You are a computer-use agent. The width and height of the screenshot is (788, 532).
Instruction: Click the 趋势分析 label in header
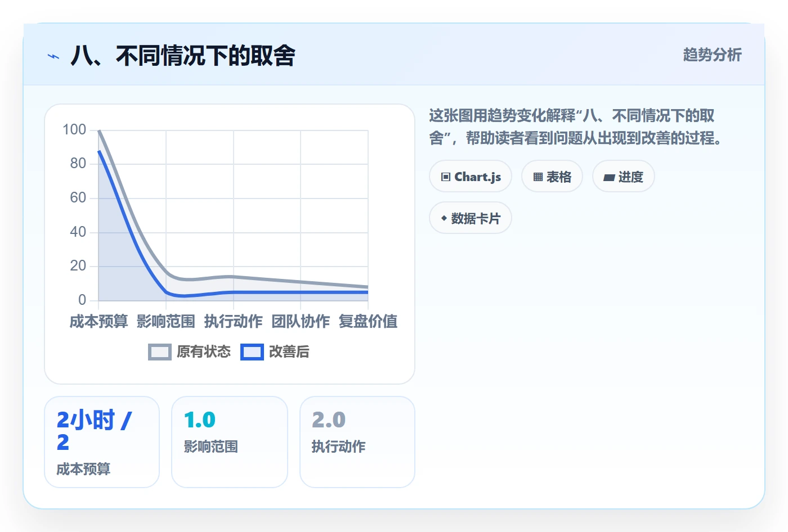tap(713, 55)
